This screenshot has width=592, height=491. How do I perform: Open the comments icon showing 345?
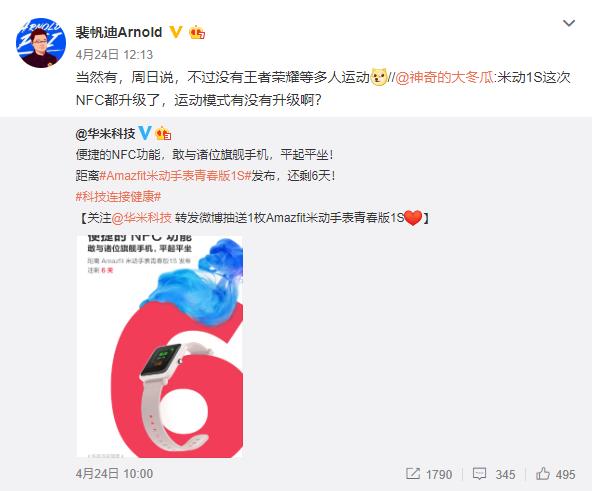tap(479, 474)
